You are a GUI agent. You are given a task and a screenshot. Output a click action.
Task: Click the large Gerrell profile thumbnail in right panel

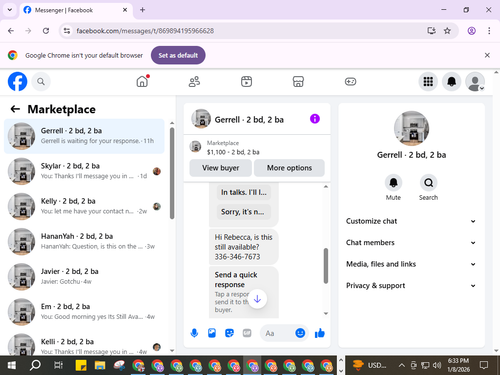[x=411, y=128]
